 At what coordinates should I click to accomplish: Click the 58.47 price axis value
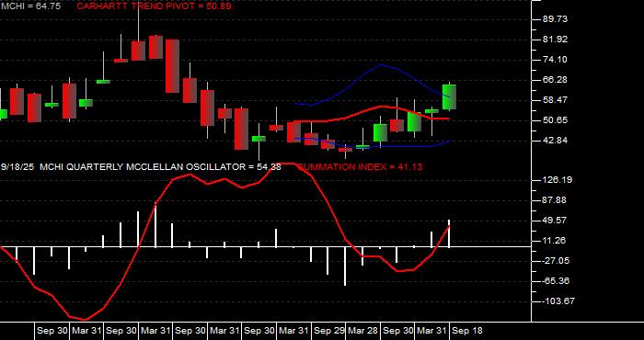(555, 100)
